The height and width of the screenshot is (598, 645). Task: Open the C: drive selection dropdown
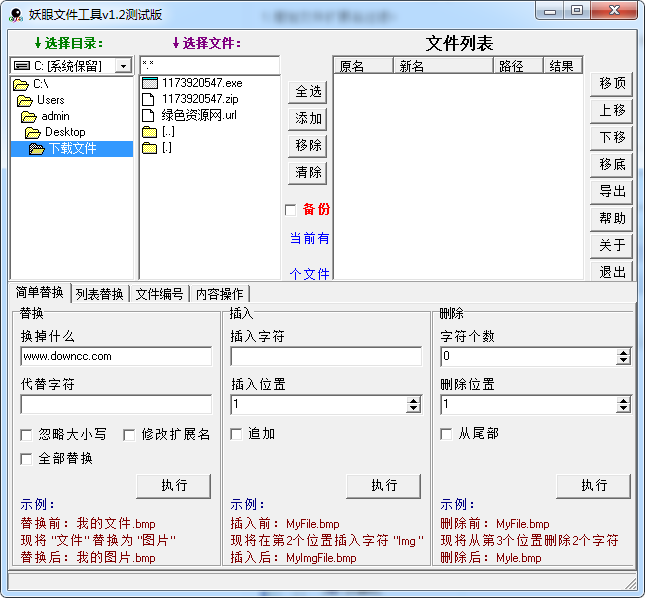(123, 66)
